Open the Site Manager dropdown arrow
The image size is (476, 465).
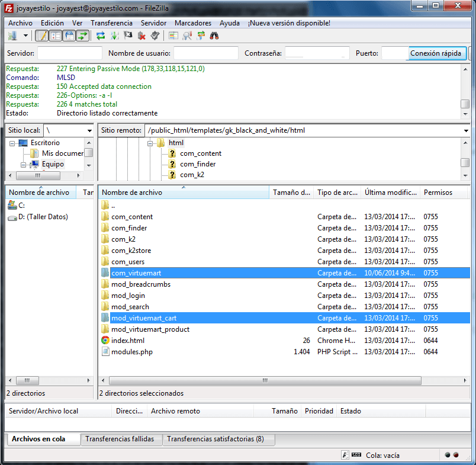(x=26, y=36)
